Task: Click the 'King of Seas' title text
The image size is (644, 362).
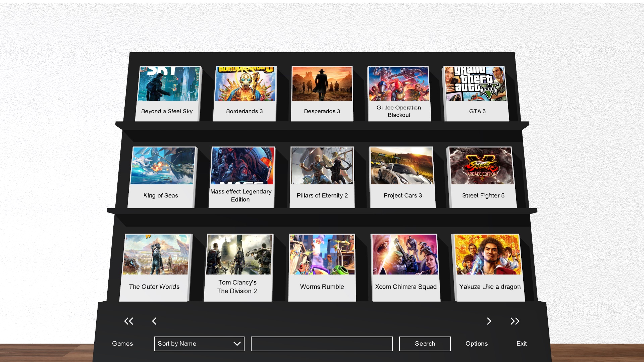Action: click(x=161, y=196)
